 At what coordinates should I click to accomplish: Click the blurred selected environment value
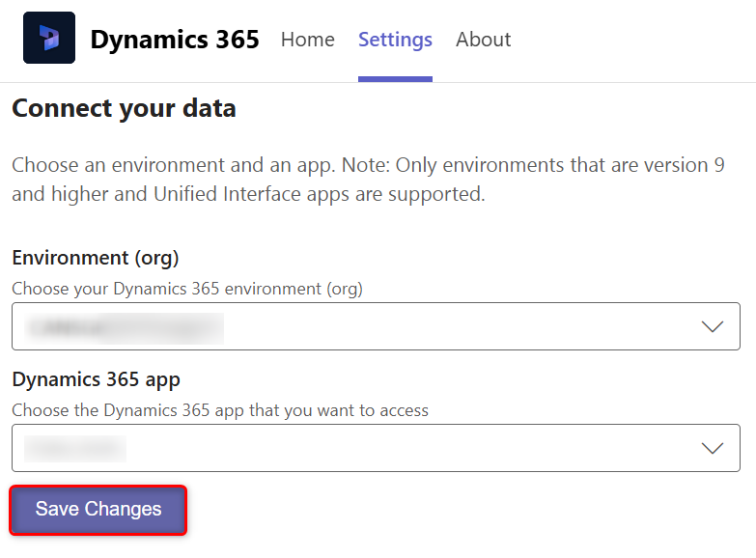pos(126,327)
